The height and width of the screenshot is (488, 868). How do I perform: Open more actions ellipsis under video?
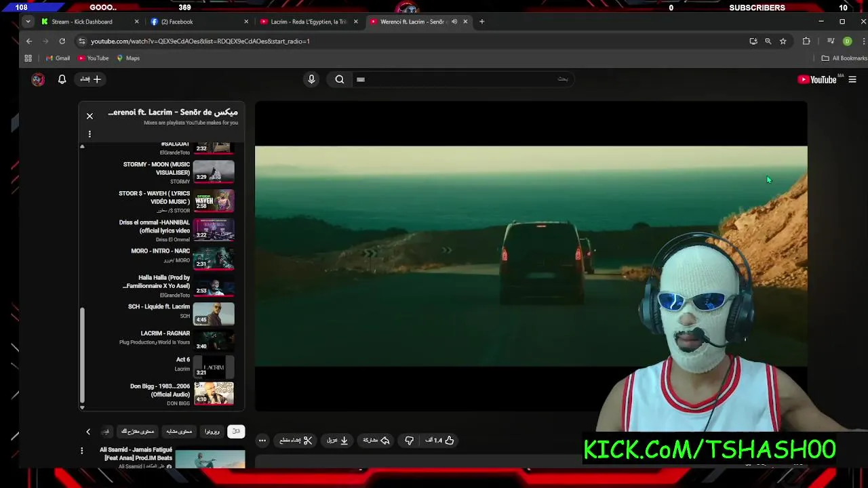point(262,441)
